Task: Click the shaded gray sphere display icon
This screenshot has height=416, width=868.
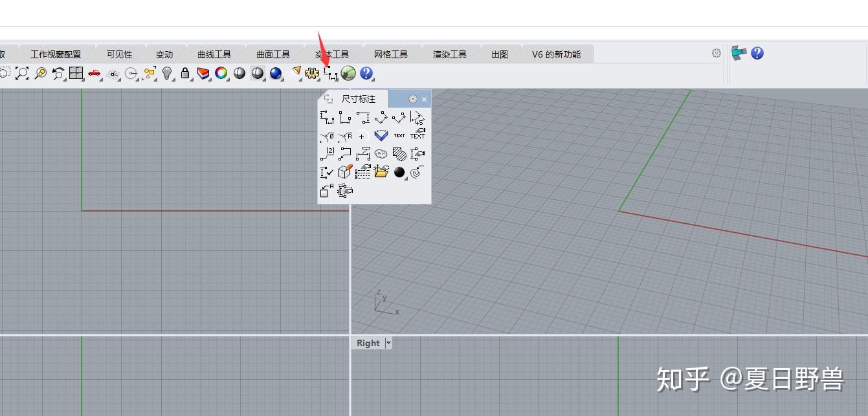Action: point(239,73)
